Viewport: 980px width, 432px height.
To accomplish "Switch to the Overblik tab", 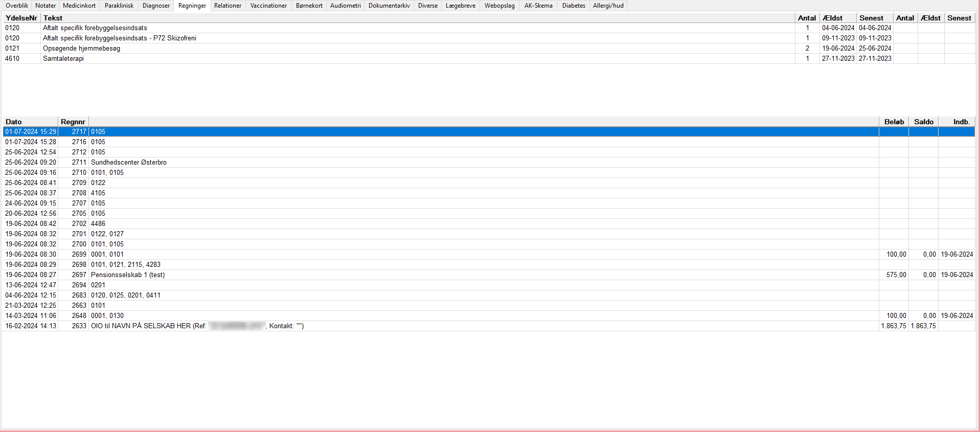I will tap(17, 6).
